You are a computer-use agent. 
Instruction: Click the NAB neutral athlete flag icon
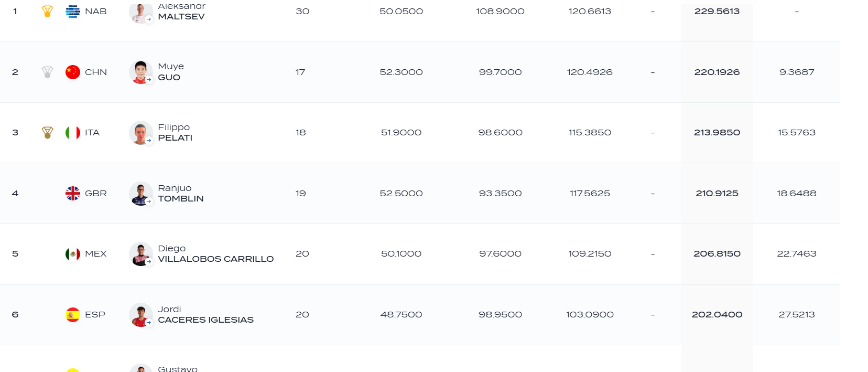pos(73,12)
